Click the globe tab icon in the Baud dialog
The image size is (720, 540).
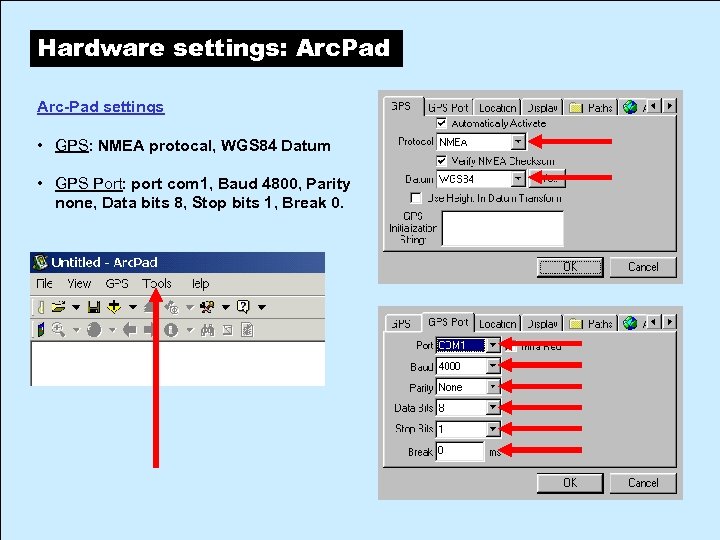630,323
